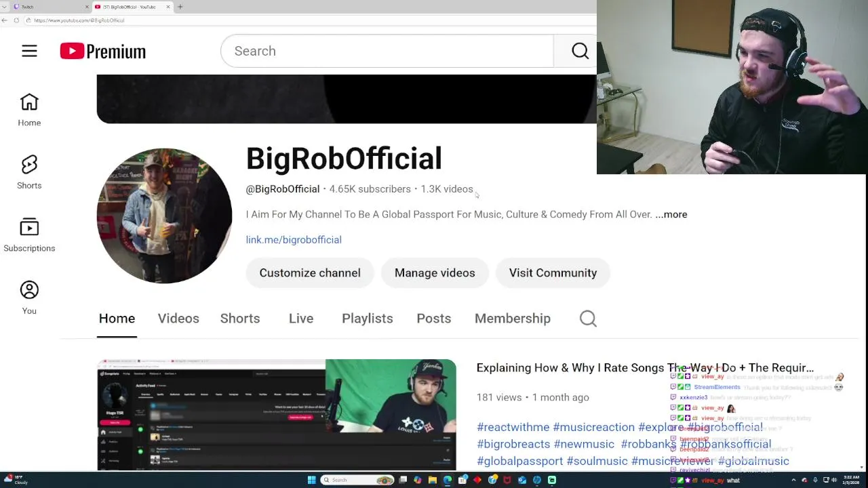The image size is (868, 488).
Task: Open File Explorer from the taskbar
Action: pos(433,480)
